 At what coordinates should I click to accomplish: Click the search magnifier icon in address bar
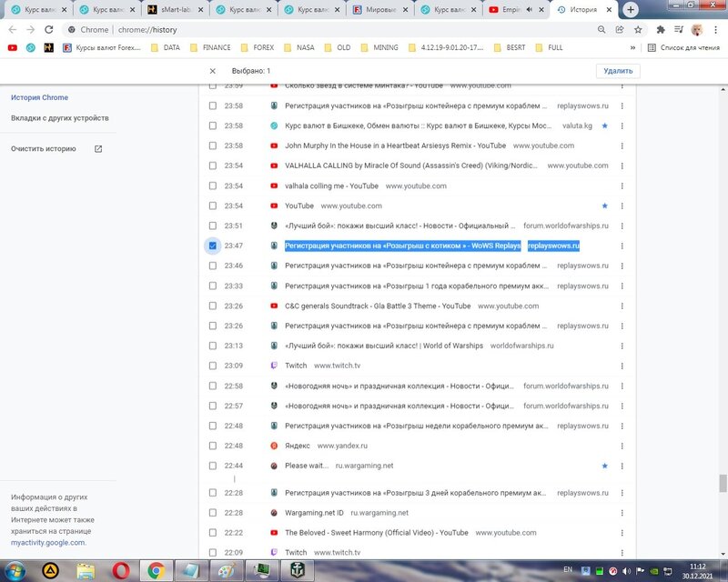coord(602,29)
